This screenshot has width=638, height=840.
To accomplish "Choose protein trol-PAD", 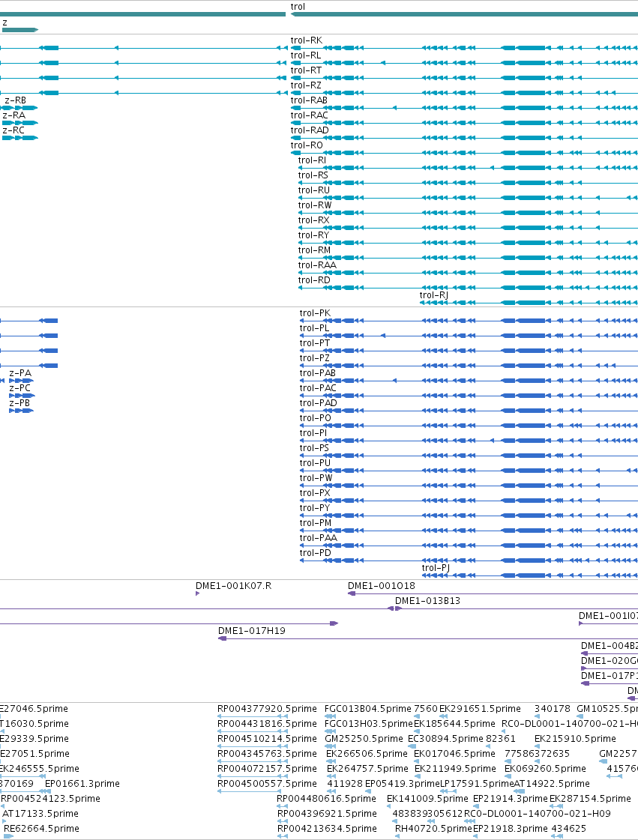I will tap(319, 403).
